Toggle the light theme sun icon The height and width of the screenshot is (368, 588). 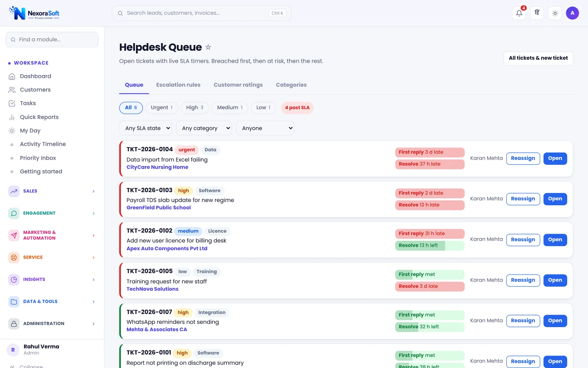(555, 13)
